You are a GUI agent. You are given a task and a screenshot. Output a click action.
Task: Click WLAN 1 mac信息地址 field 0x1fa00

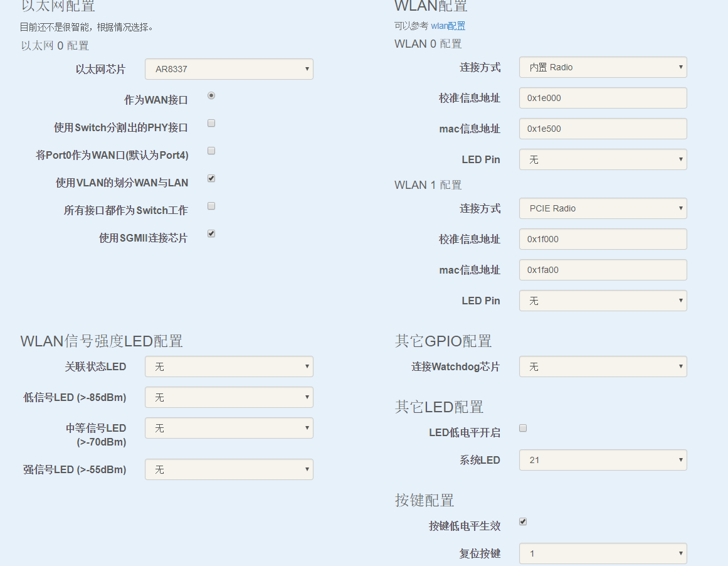pyautogui.click(x=603, y=270)
